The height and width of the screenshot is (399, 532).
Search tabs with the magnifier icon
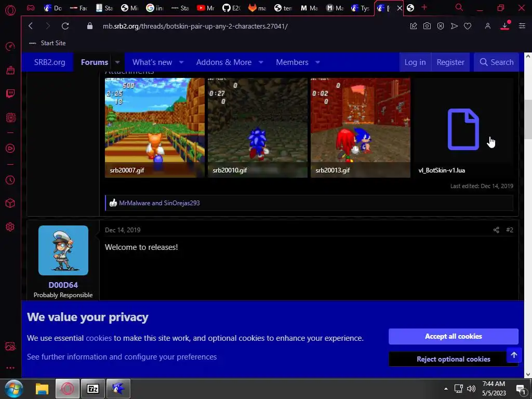(459, 7)
